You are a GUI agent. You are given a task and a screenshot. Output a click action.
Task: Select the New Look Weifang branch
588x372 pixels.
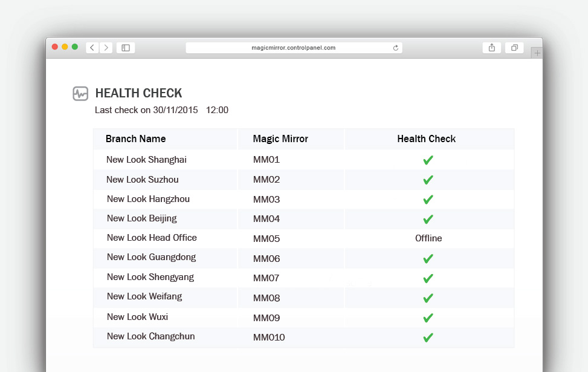[x=144, y=296]
